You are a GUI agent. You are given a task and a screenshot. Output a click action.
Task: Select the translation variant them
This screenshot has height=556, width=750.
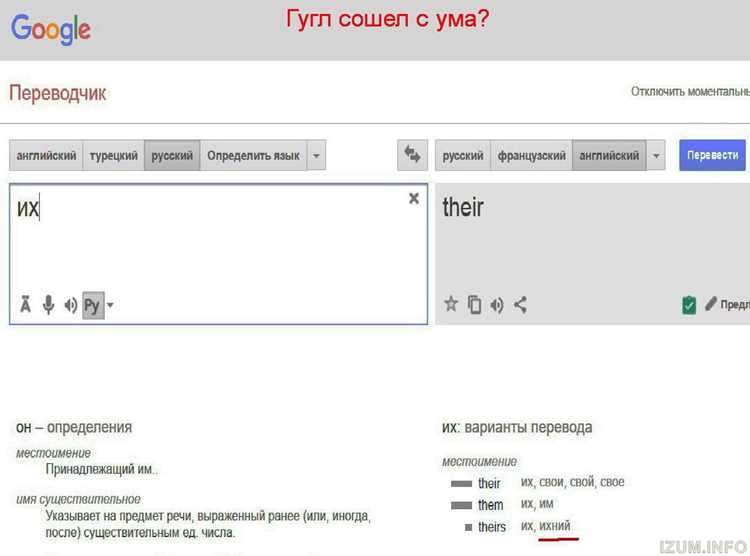[x=491, y=505]
